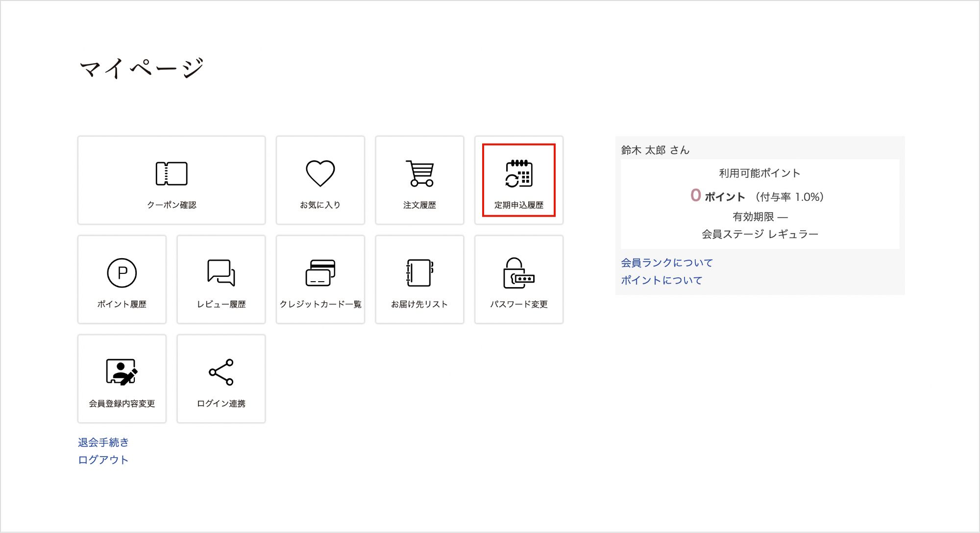Open the 会員ランクについて link
980x533 pixels.
(666, 263)
